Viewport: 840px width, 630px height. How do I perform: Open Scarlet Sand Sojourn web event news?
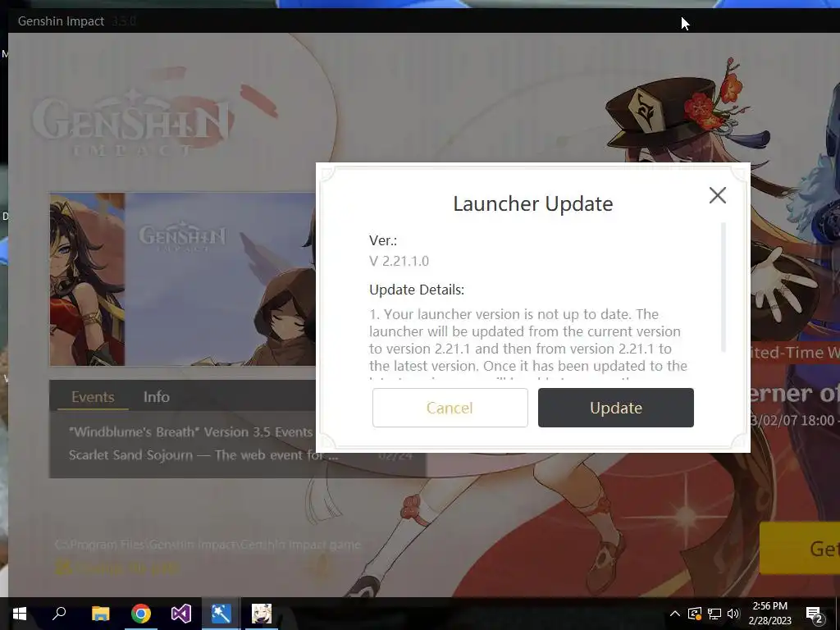pyautogui.click(x=203, y=455)
